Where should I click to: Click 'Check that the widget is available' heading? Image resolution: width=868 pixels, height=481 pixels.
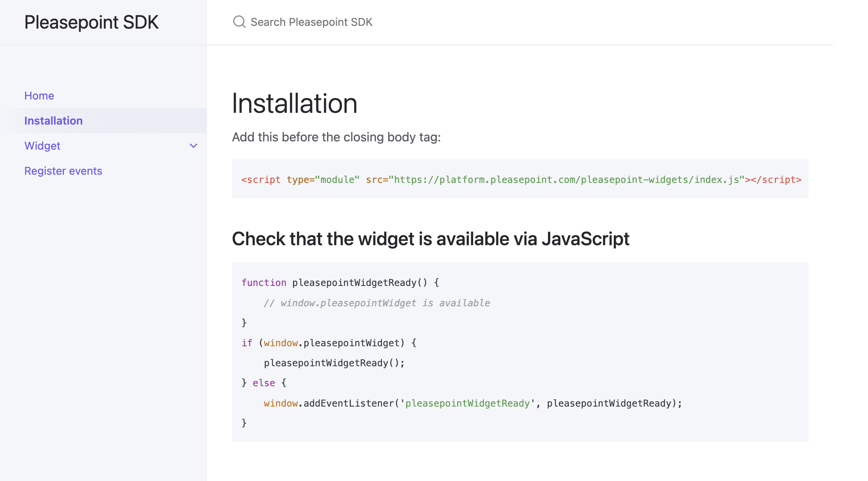430,239
